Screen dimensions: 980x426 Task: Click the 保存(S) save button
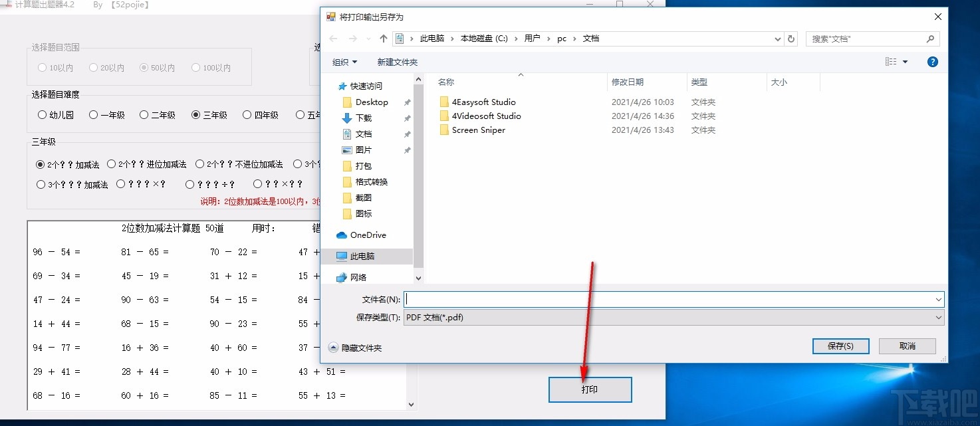pyautogui.click(x=840, y=346)
